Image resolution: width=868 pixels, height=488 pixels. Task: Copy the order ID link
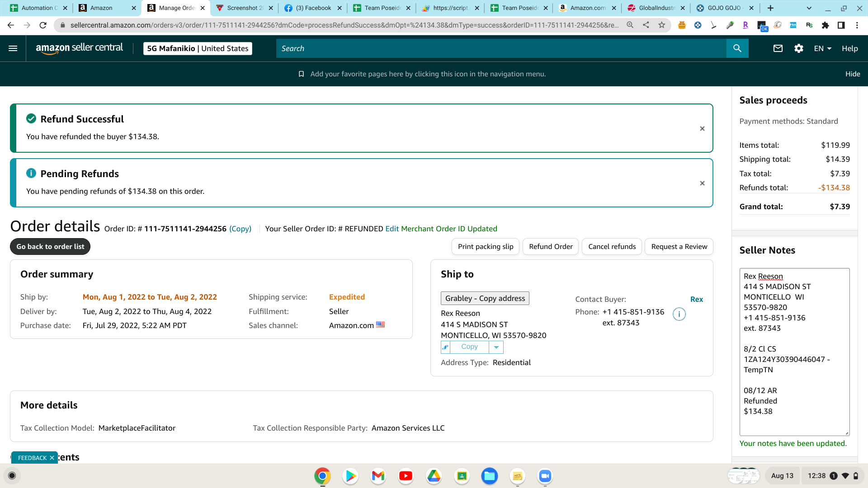pyautogui.click(x=240, y=229)
